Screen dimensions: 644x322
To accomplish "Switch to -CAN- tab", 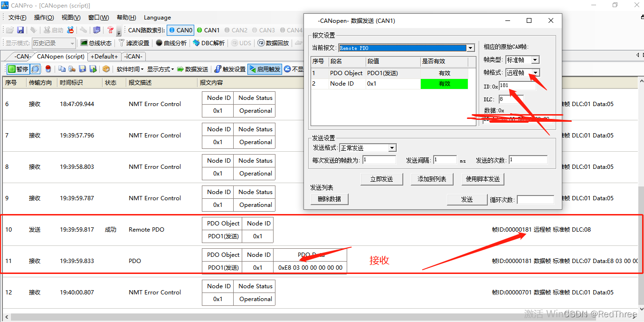I will point(22,56).
